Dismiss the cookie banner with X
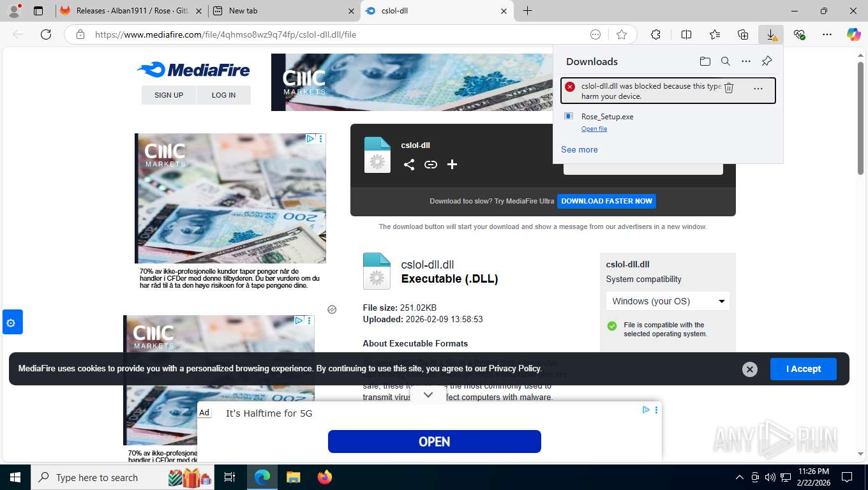868x490 pixels. point(750,369)
